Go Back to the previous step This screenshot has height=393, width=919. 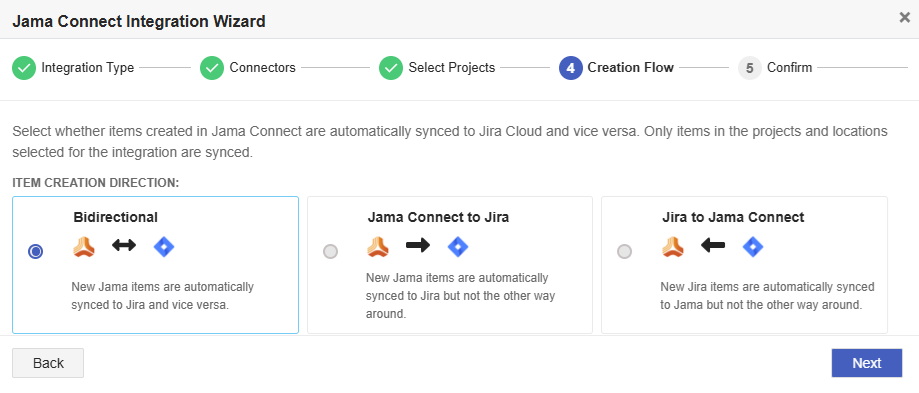click(48, 363)
